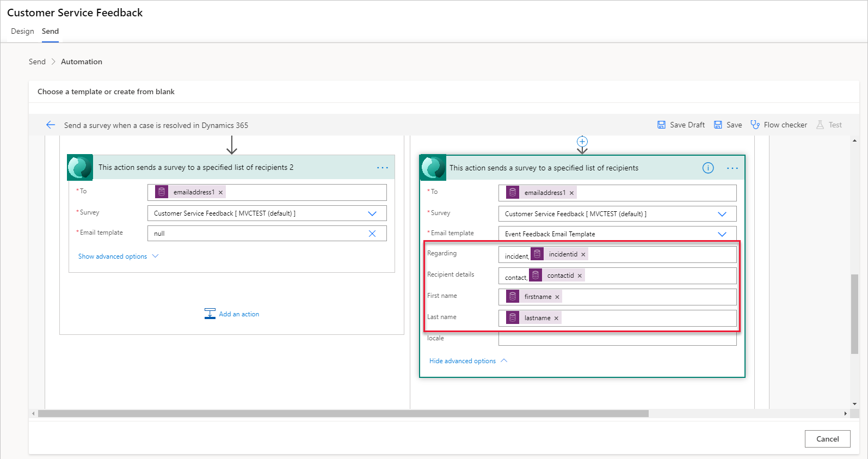Click the Regarding input field
This screenshot has height=459, width=868.
coord(617,254)
